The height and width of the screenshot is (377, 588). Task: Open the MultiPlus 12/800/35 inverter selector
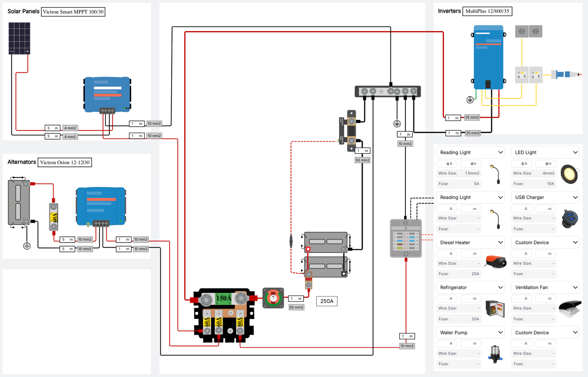coord(487,11)
